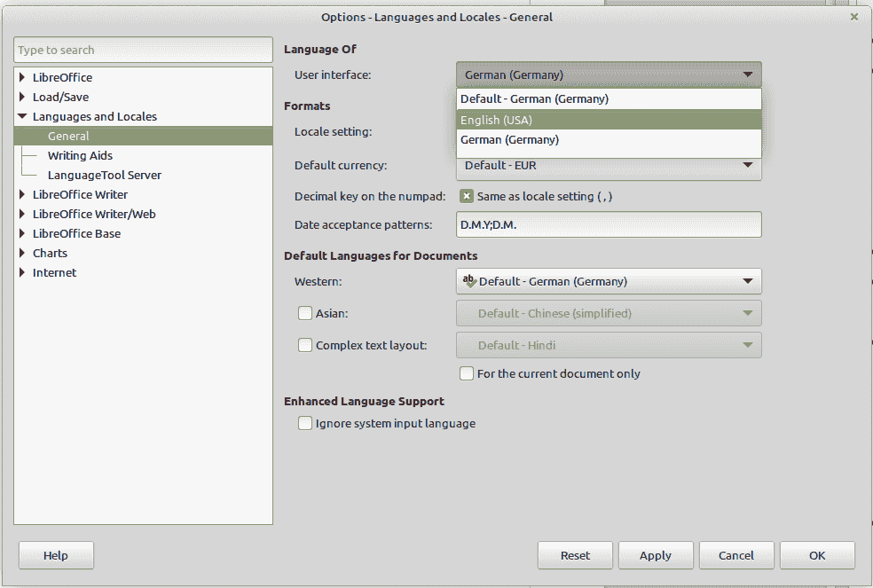Open the LanguageTool Server page
The width and height of the screenshot is (873, 588).
tap(105, 175)
